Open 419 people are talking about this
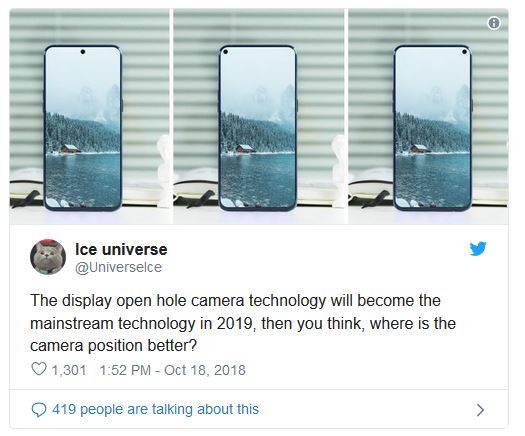The image size is (525, 436). (x=155, y=409)
